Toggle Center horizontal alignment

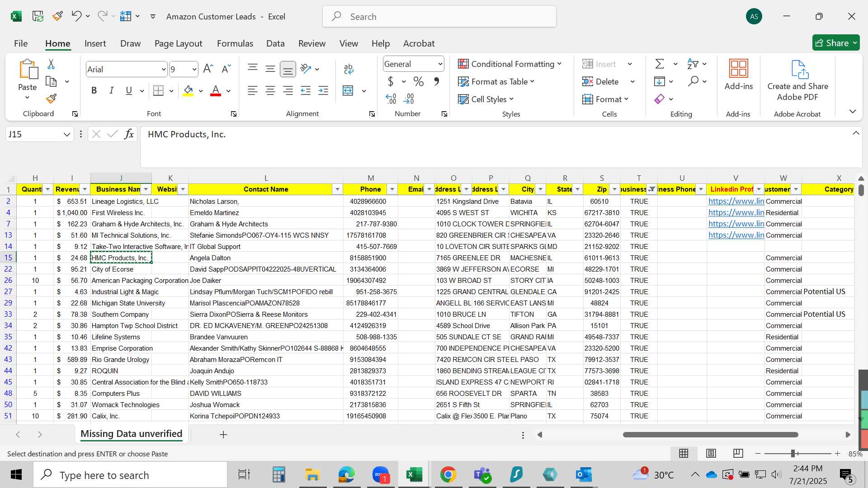click(270, 90)
